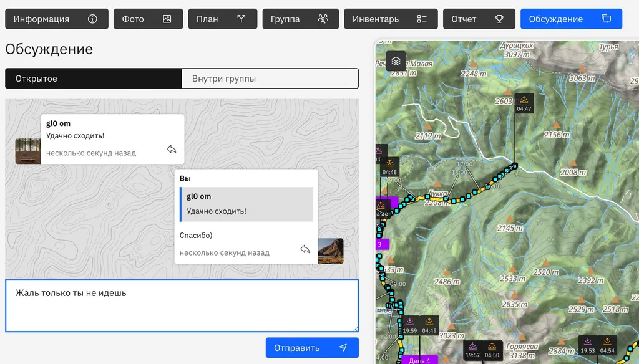
Task: Click the sunset 19:59 marker on map
Action: 410,325
